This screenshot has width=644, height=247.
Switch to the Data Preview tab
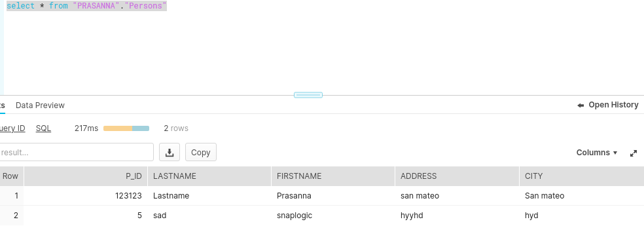pos(41,105)
